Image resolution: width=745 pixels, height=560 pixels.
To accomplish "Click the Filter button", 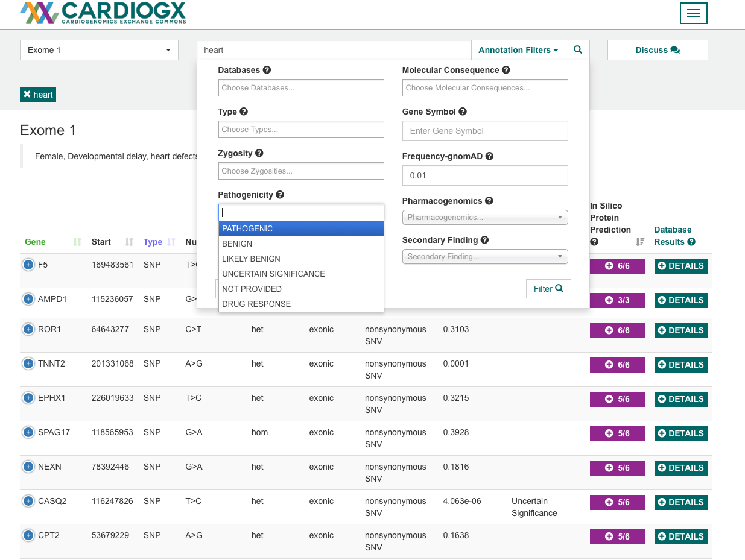I will pyautogui.click(x=548, y=289).
